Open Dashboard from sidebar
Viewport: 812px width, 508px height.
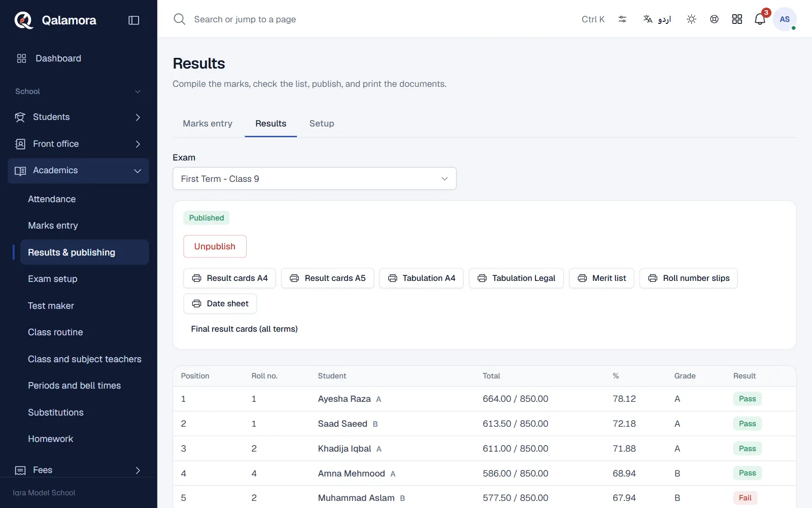(x=79, y=58)
